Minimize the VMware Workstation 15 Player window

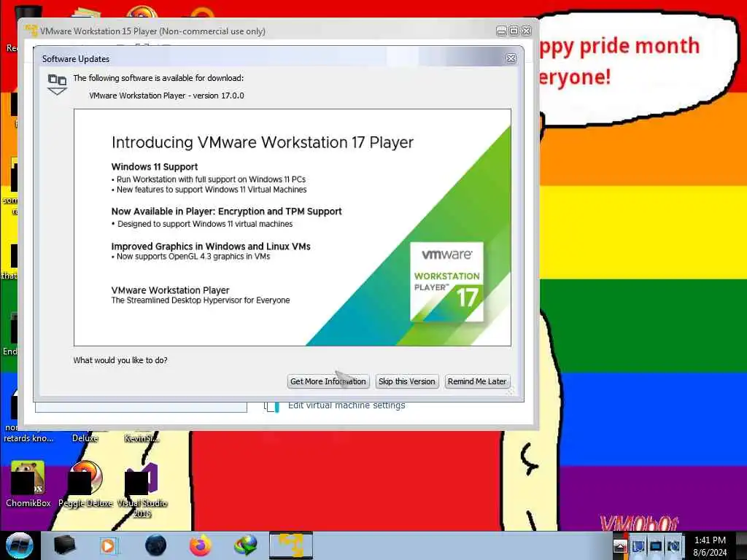click(501, 31)
